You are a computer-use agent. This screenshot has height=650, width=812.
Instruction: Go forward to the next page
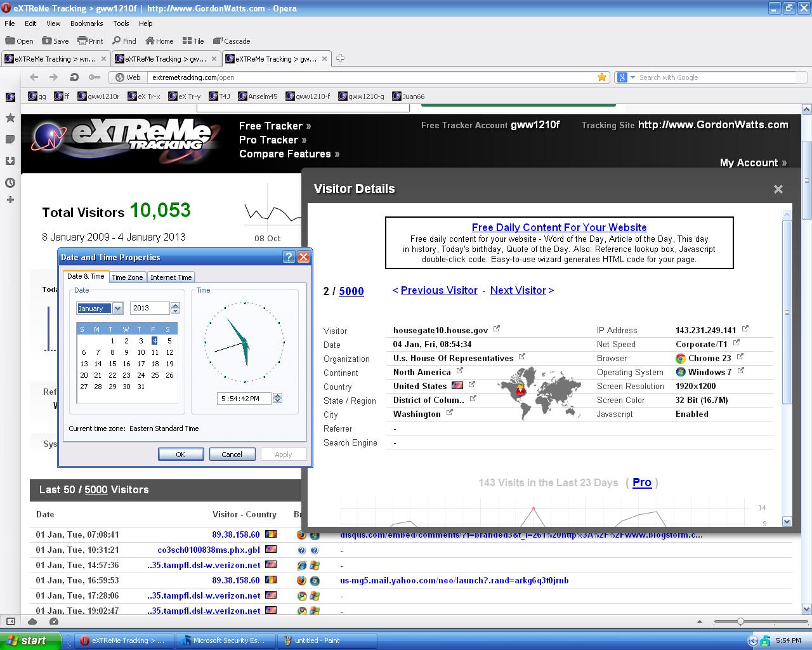pos(53,77)
